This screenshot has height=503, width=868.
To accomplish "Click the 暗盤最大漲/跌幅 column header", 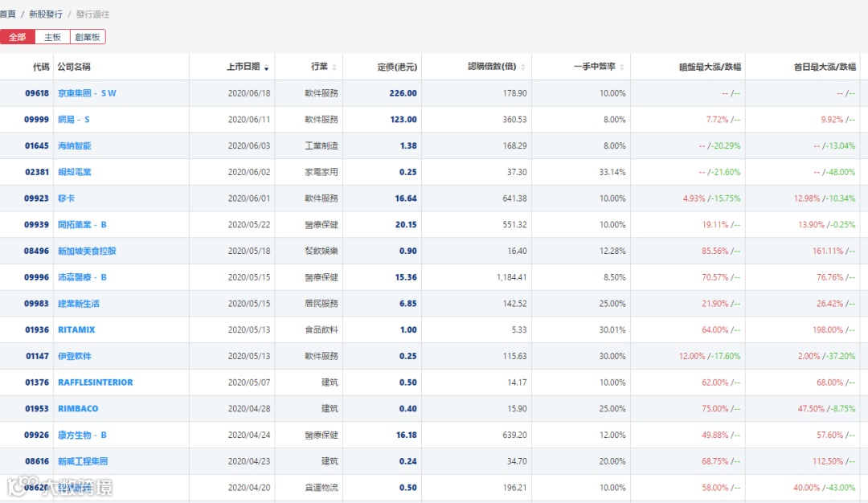I will 710,67.
